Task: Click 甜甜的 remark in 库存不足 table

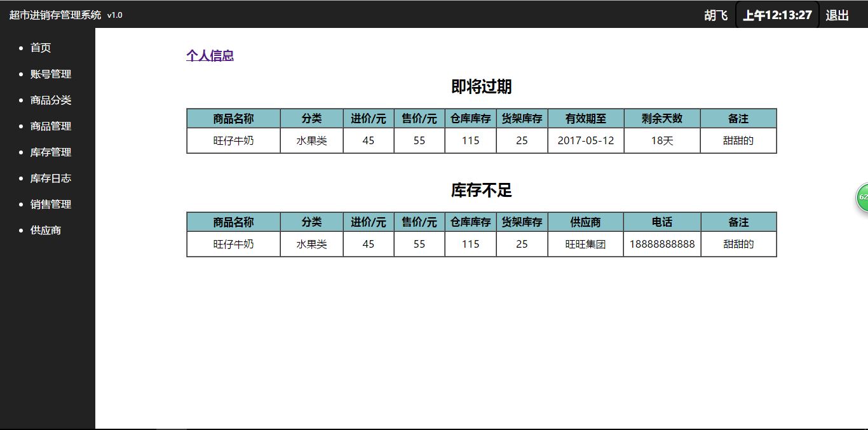Action: click(738, 244)
